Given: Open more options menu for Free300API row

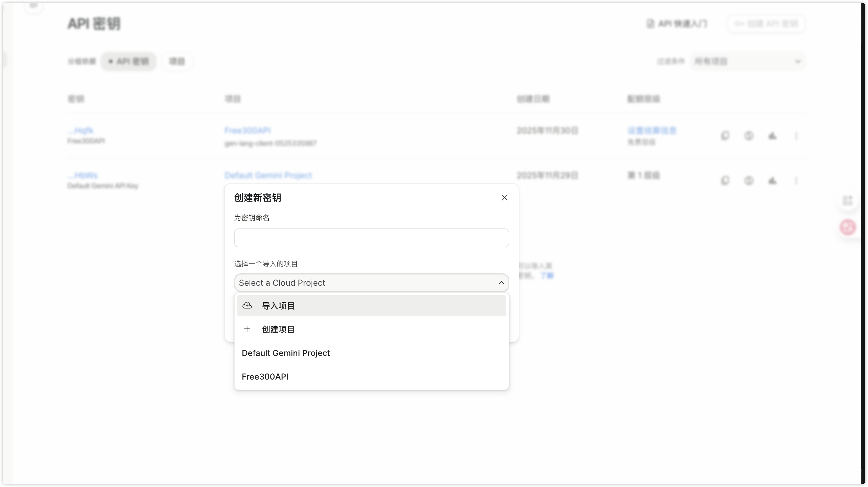Looking at the screenshot, I should coord(797,136).
